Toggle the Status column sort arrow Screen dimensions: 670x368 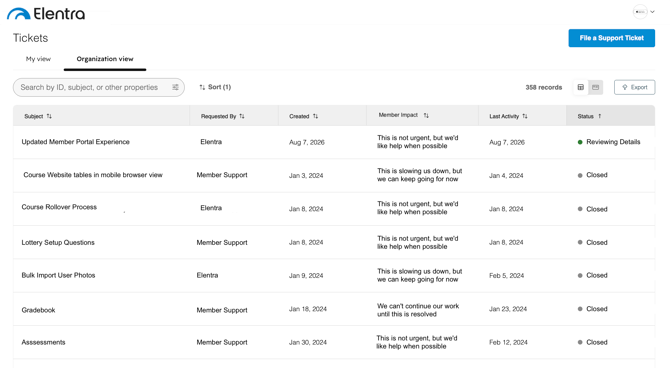pyautogui.click(x=599, y=116)
